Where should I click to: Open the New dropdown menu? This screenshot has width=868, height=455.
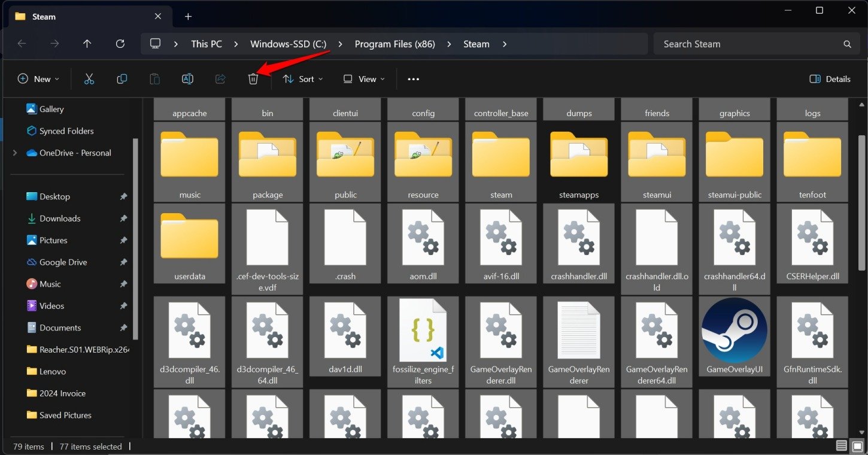(39, 79)
